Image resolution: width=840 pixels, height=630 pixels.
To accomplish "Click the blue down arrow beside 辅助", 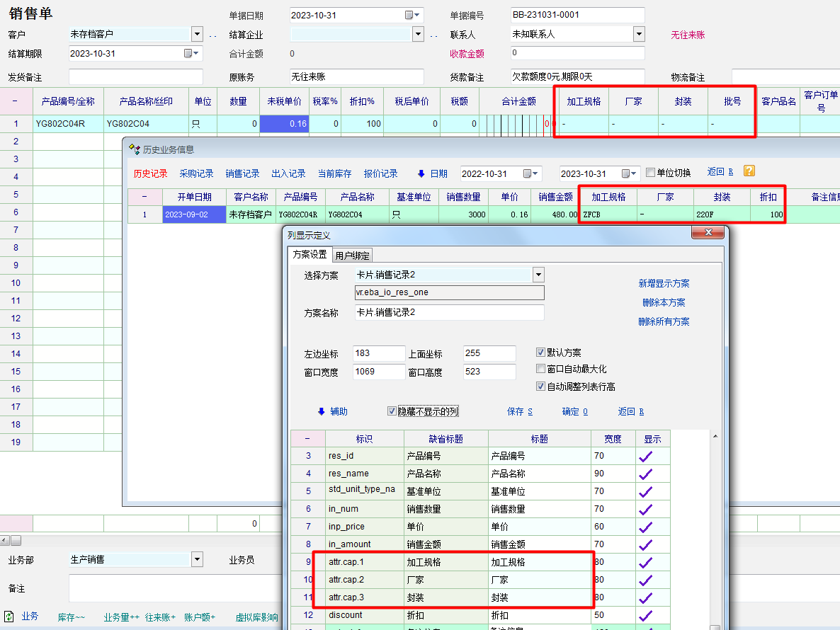I will 321,411.
